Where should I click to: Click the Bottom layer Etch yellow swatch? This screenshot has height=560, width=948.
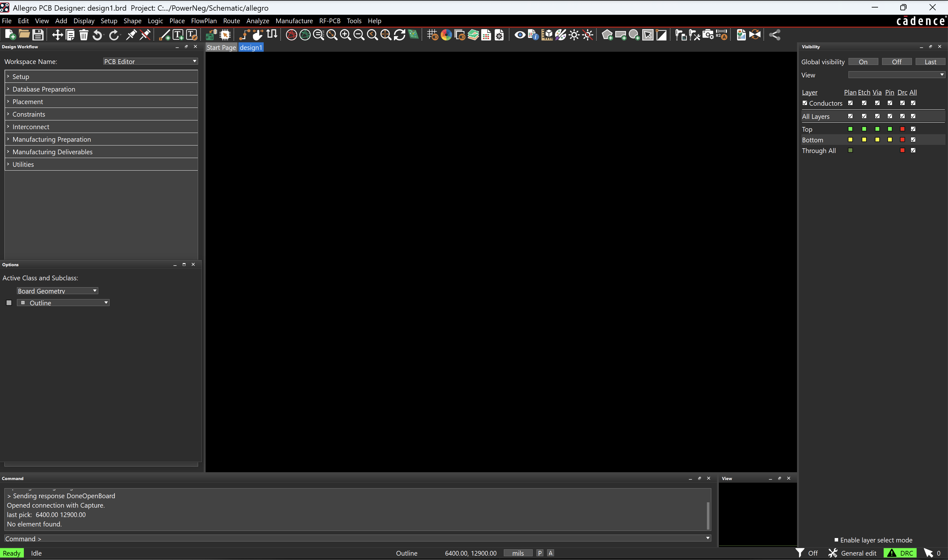[864, 140]
